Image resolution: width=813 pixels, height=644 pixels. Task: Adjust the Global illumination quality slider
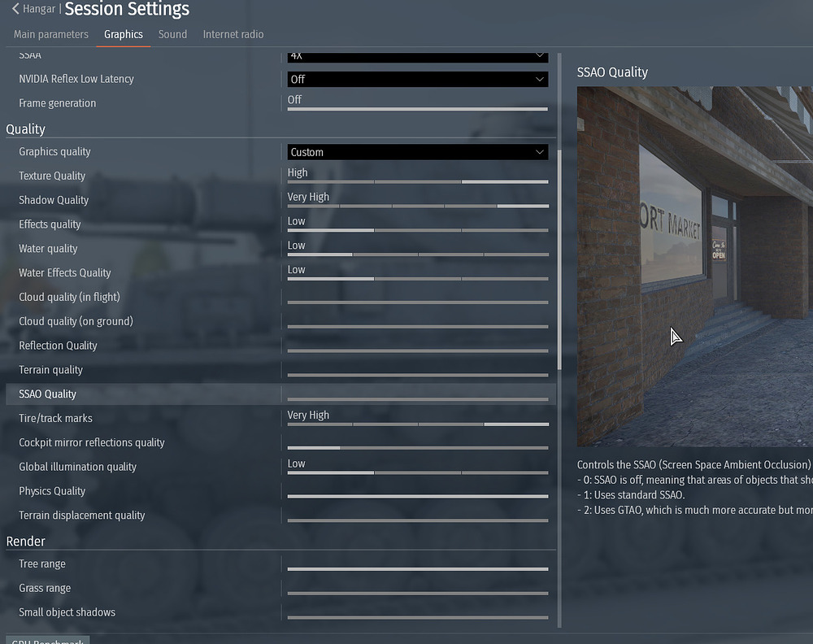[417, 472]
